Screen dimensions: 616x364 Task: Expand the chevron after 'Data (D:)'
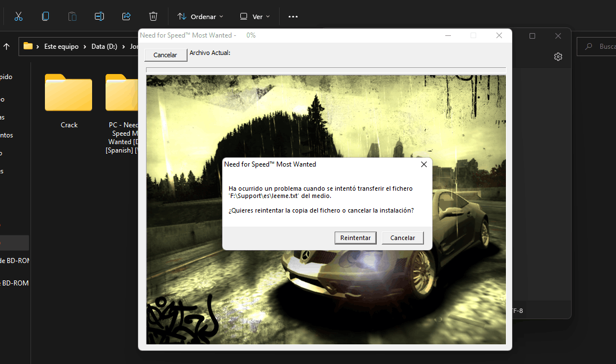pos(124,47)
